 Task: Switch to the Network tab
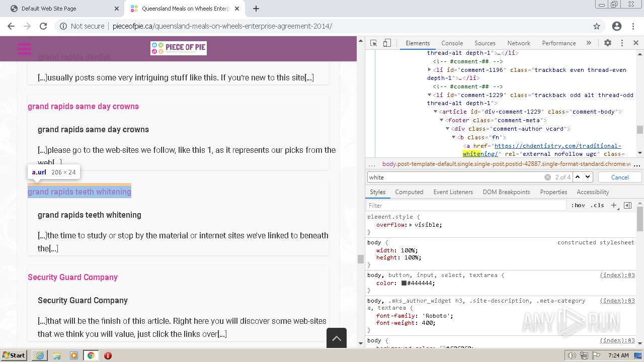(x=519, y=43)
